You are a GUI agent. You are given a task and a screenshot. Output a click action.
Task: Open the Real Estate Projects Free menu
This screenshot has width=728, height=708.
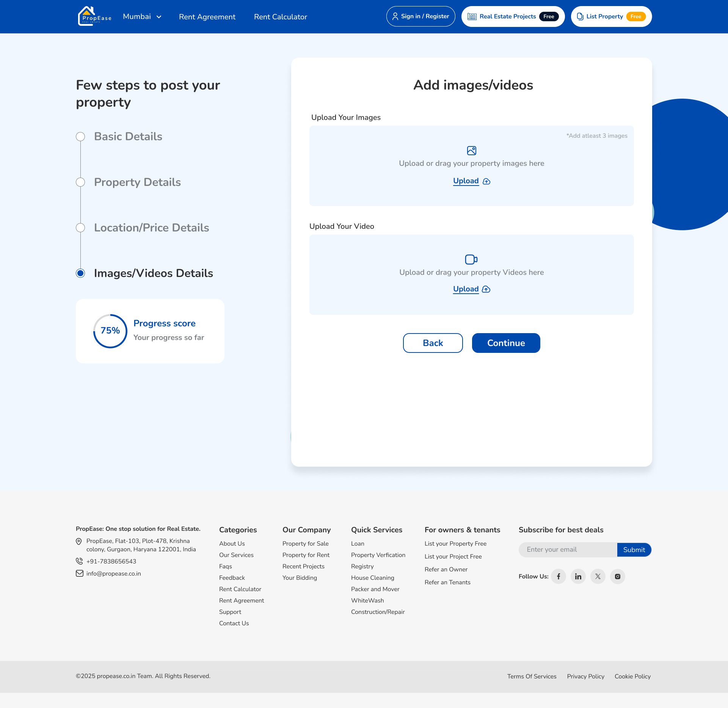(513, 16)
